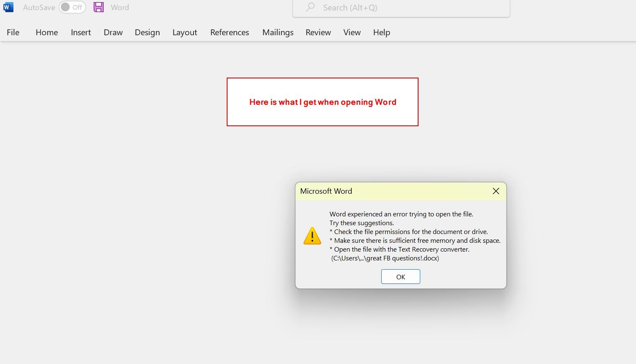Open the File menu

pos(13,32)
